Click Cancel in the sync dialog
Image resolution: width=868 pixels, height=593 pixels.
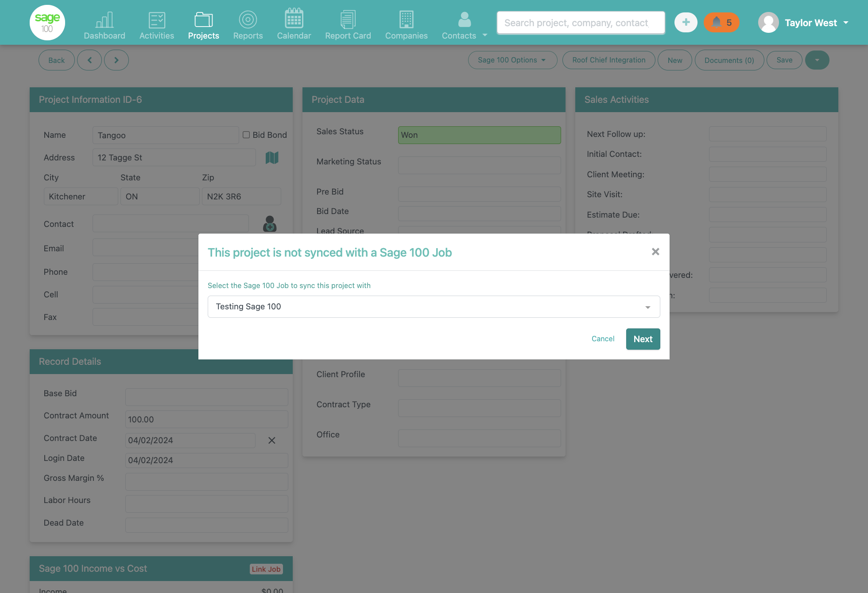pyautogui.click(x=603, y=339)
